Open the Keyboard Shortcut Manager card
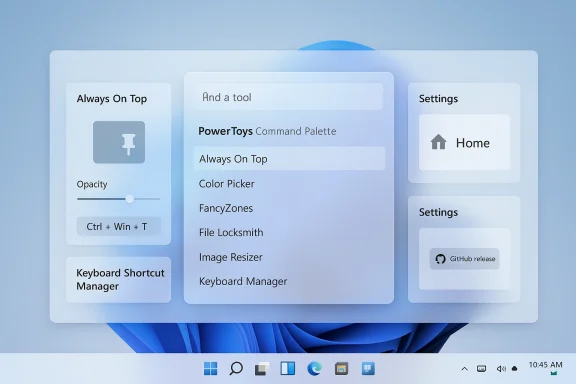 point(118,280)
